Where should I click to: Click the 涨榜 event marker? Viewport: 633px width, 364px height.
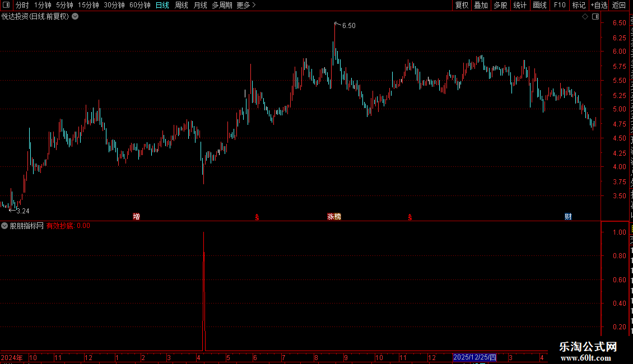click(x=334, y=217)
